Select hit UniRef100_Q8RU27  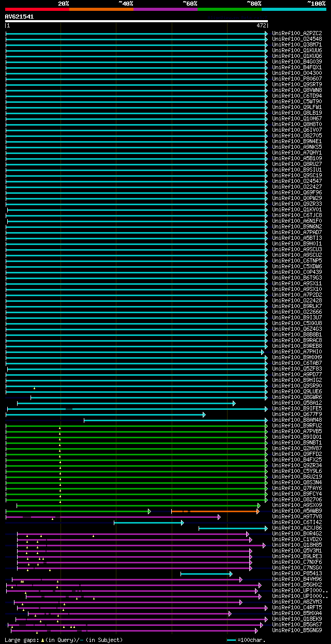point(297,164)
